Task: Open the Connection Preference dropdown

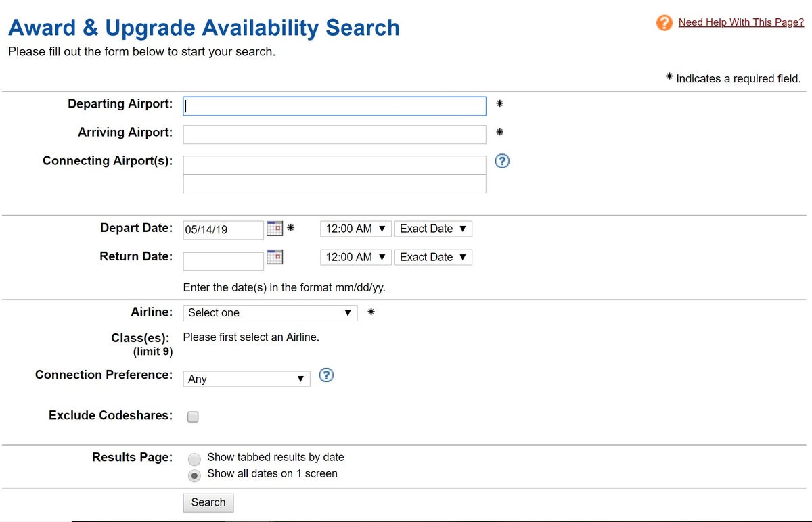Action: pyautogui.click(x=246, y=379)
